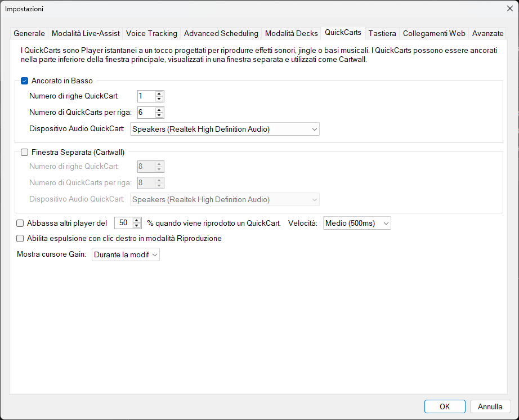The height and width of the screenshot is (420, 519).
Task: Open the Voice Tracking tab
Action: (x=151, y=33)
